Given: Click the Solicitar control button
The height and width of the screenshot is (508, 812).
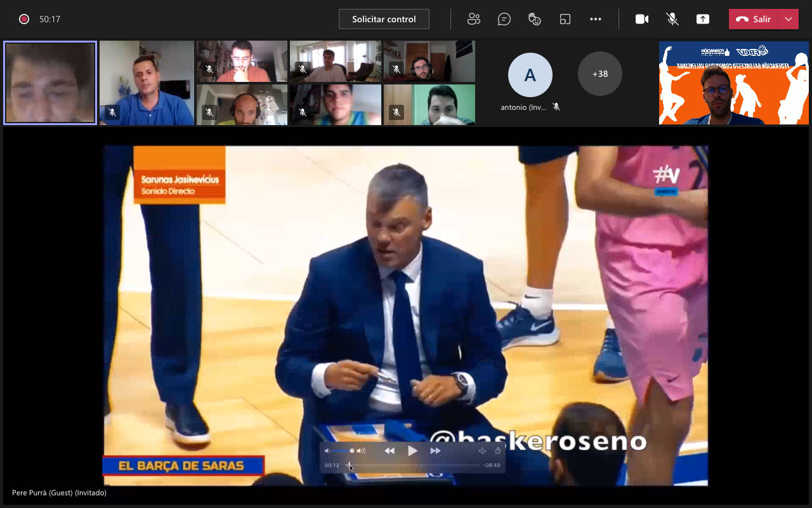Looking at the screenshot, I should coord(384,19).
